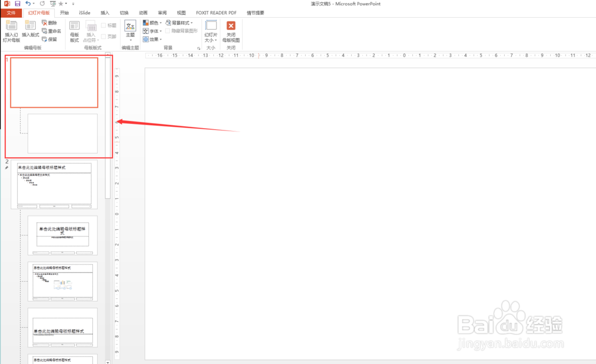Select the title and content layout thumbnail
The image size is (596, 364).
tap(63, 281)
